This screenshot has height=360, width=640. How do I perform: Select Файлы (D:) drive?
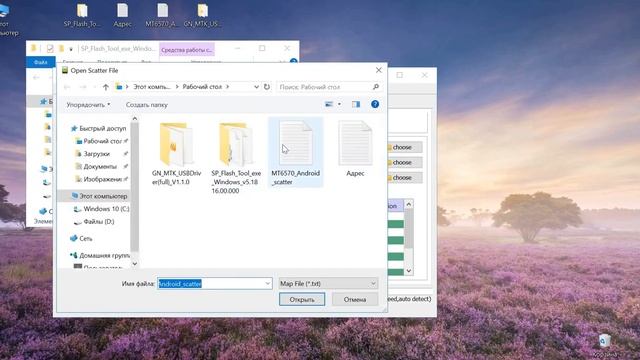94,222
